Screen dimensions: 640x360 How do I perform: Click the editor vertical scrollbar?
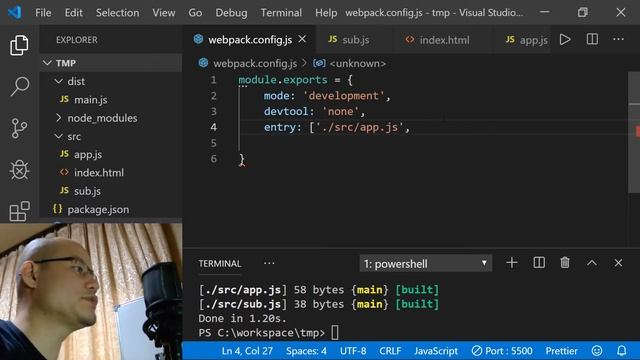(634, 131)
